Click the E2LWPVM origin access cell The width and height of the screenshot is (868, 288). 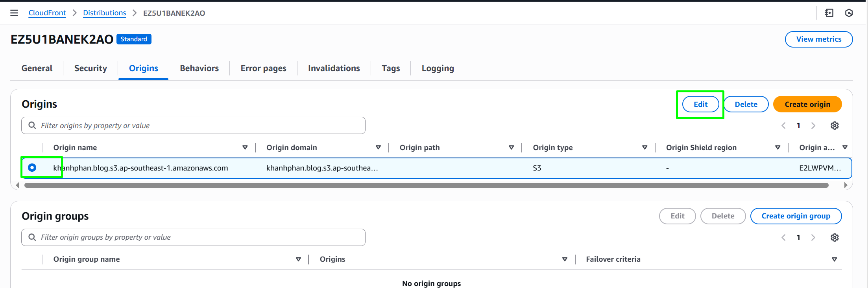(820, 168)
